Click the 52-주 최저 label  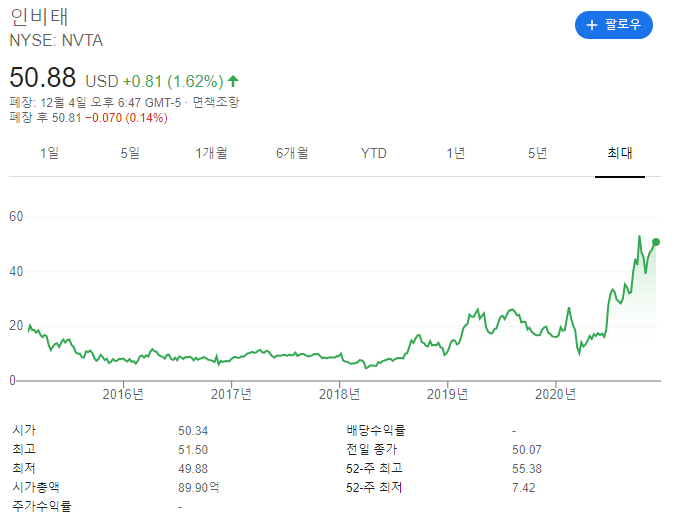click(374, 488)
